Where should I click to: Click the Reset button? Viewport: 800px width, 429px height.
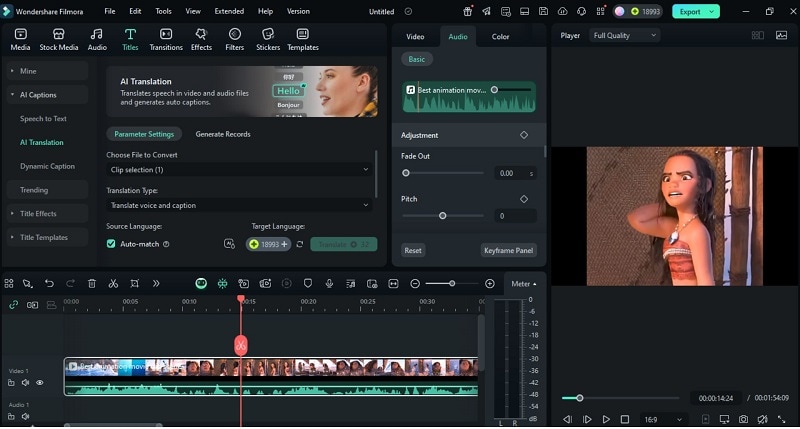pyautogui.click(x=413, y=250)
